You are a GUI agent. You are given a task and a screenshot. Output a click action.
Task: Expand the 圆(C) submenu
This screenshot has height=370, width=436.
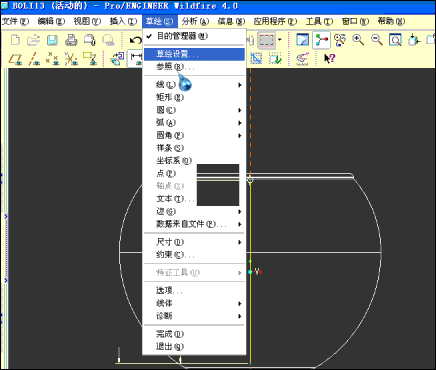coord(194,110)
